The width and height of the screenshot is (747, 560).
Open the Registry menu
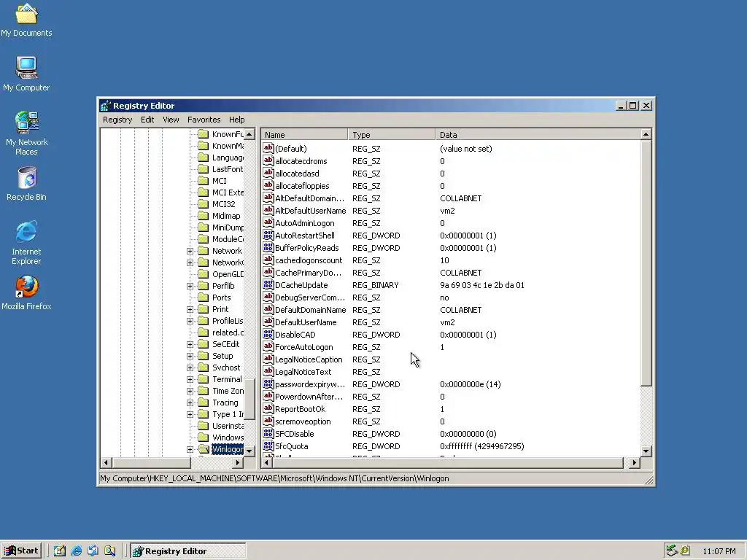tap(117, 120)
